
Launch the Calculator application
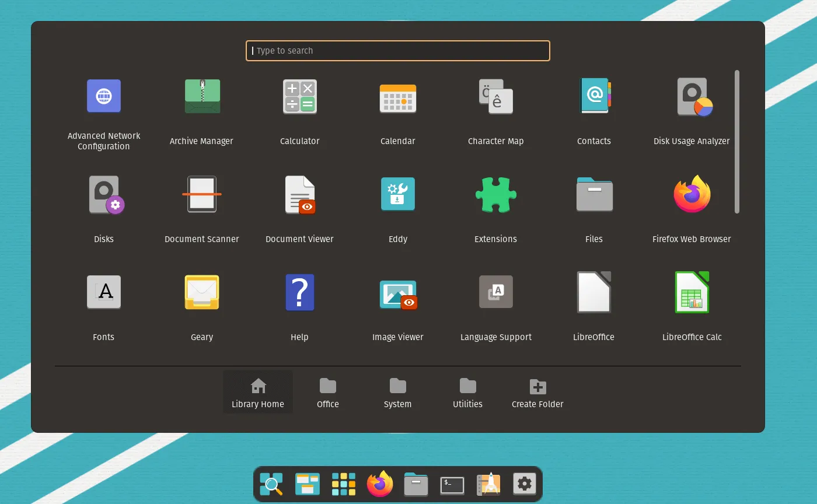point(299,97)
